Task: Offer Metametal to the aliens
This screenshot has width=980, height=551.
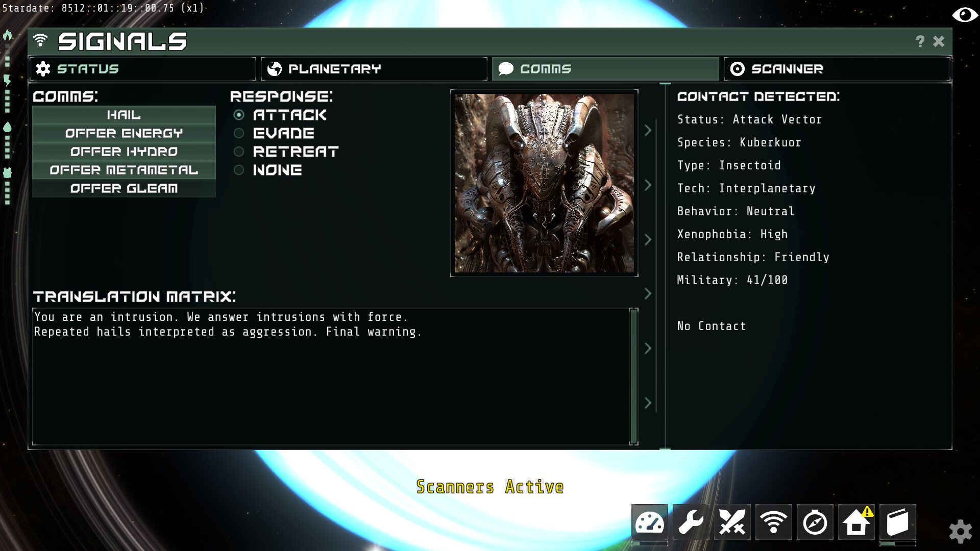Action: [124, 170]
